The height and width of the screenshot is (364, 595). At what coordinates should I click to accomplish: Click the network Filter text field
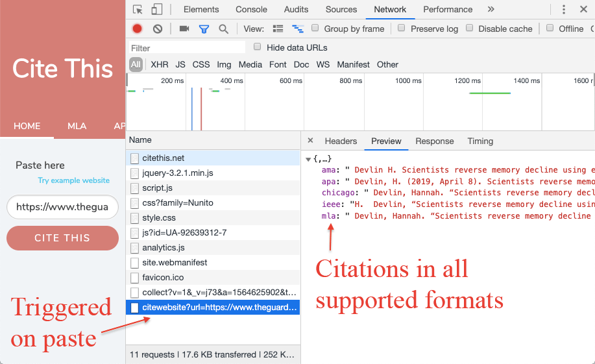187,48
